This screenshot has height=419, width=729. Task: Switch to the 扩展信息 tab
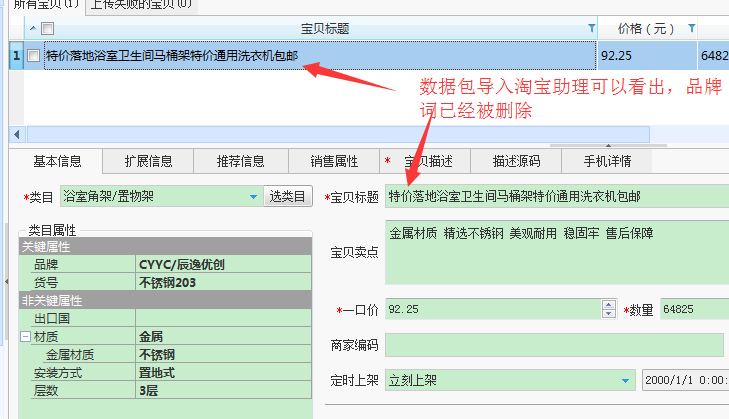coord(148,161)
